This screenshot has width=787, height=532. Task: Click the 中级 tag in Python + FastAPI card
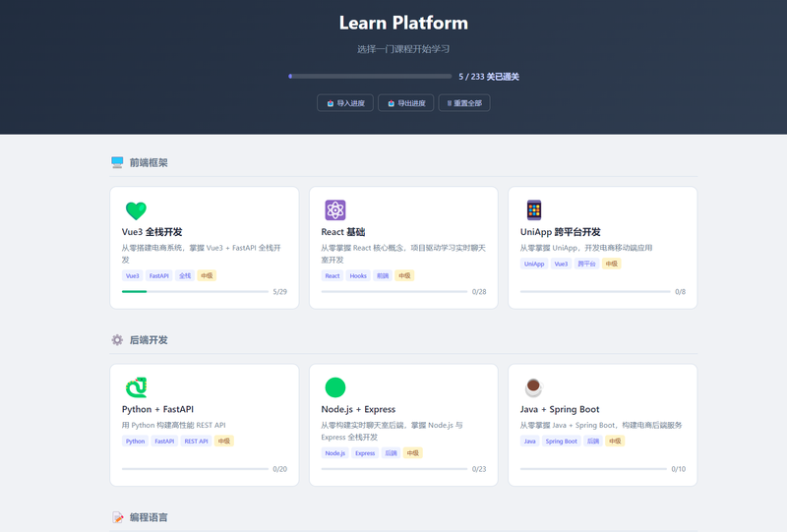pyautogui.click(x=224, y=441)
